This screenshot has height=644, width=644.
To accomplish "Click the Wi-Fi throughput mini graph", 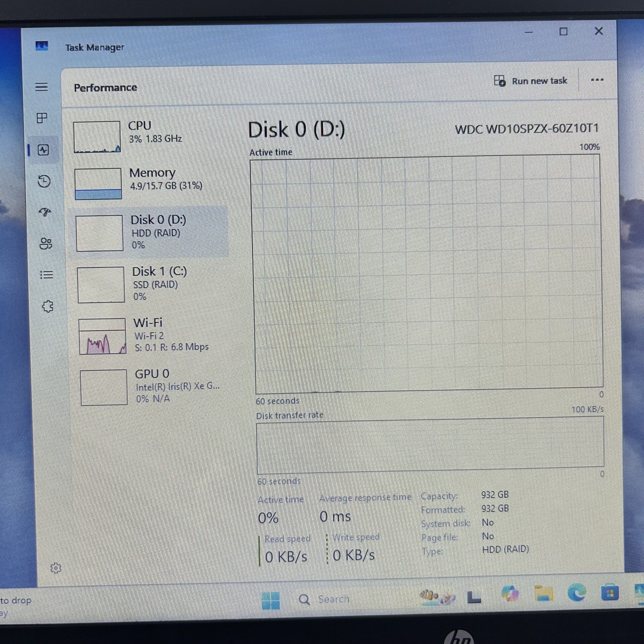I will (x=102, y=336).
